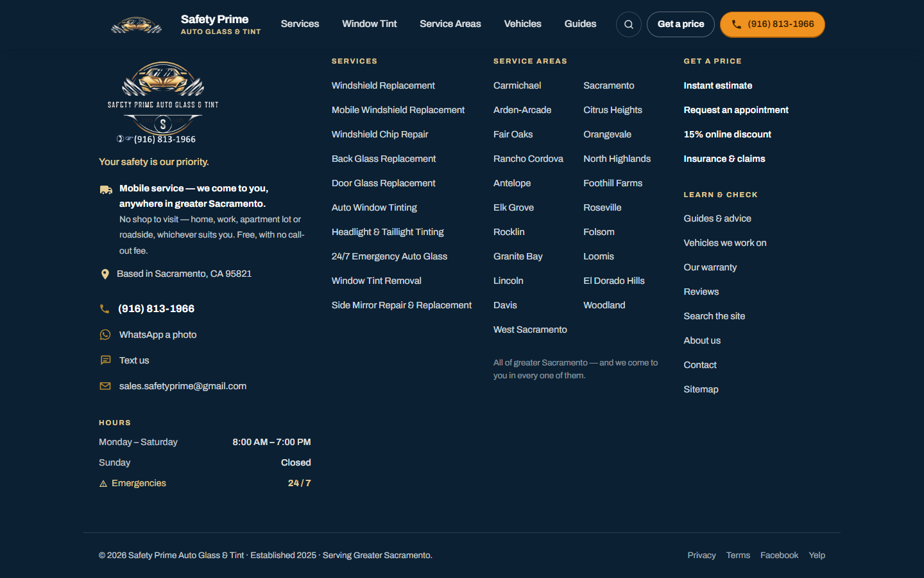Click the search magnifier icon in header
The height and width of the screenshot is (578, 924).
tap(629, 24)
